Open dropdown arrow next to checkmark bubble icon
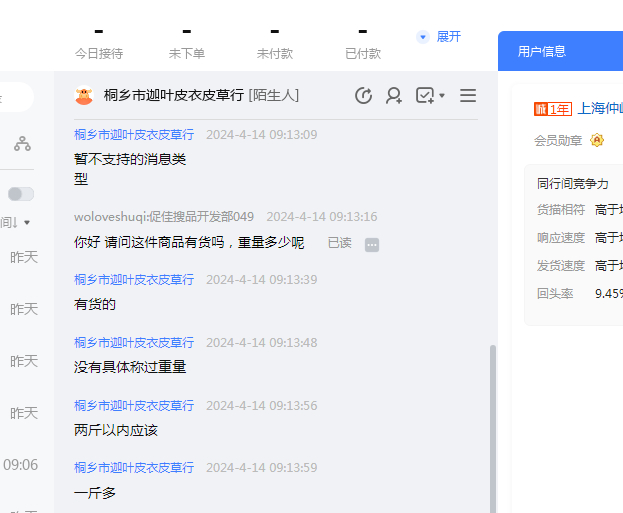Viewport: 623px width, 513px height. [442, 97]
